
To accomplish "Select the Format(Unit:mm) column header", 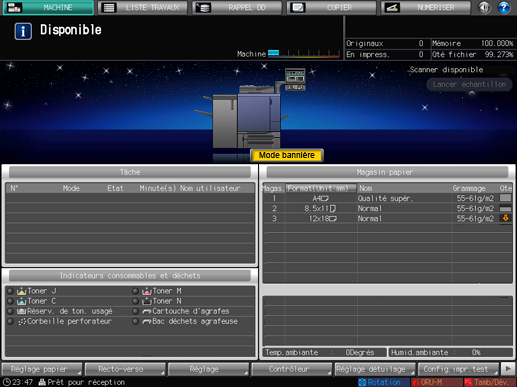I will pos(321,188).
